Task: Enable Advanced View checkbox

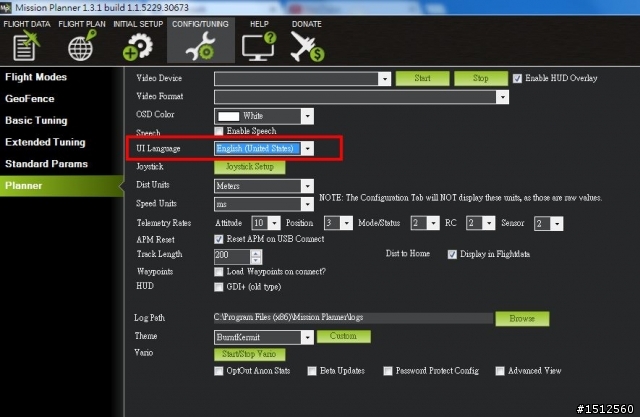Action: [x=500, y=371]
